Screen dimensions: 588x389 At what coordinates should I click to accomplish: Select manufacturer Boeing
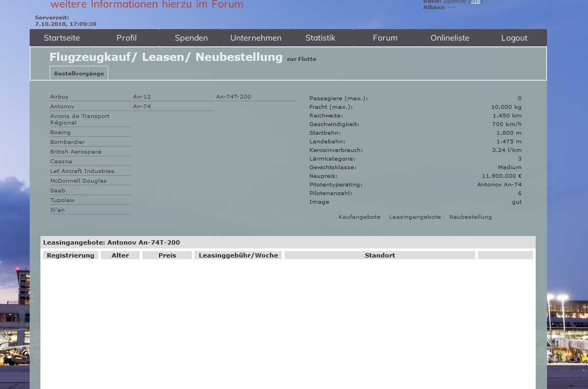click(x=91, y=133)
